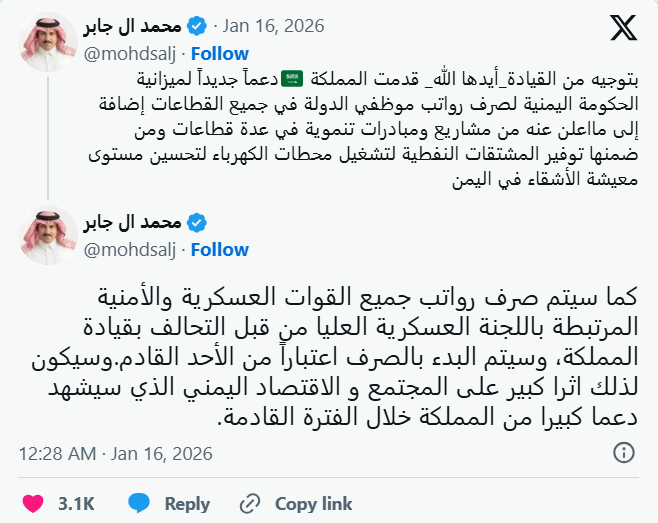Click the 3.1K likes count

(x=75, y=502)
